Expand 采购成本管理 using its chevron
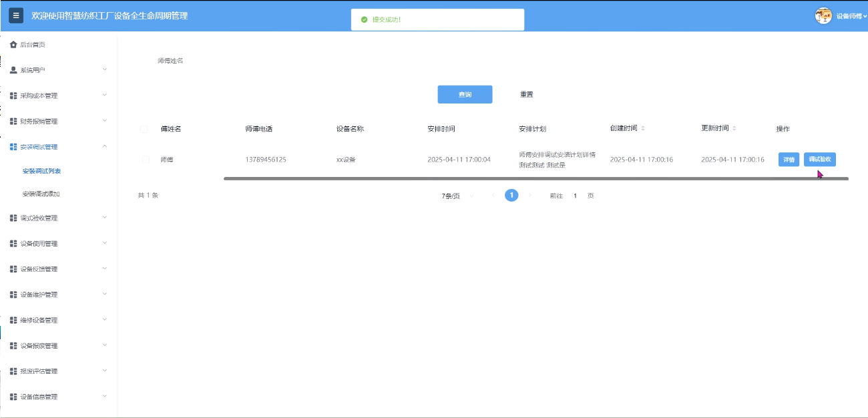868x418 pixels. tap(105, 95)
